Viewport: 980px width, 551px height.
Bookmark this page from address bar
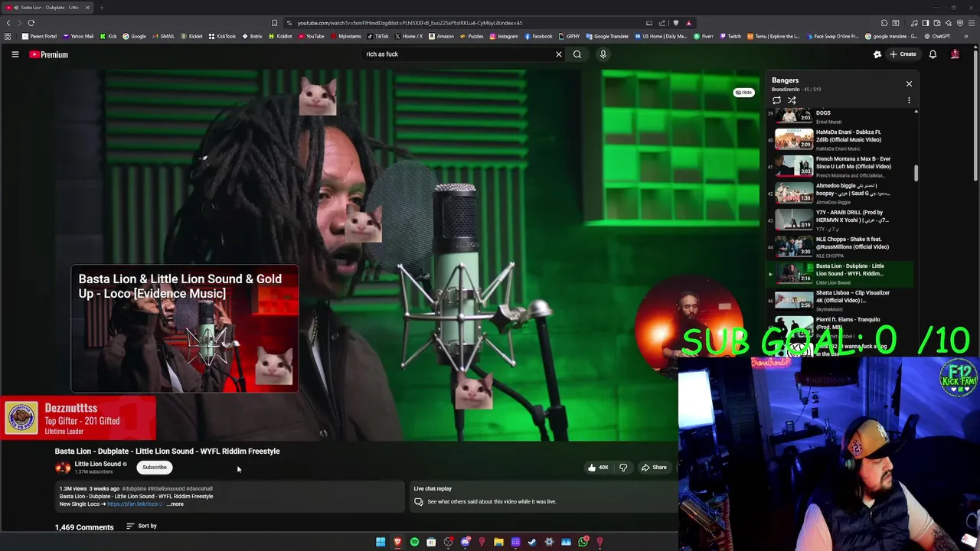(x=274, y=23)
